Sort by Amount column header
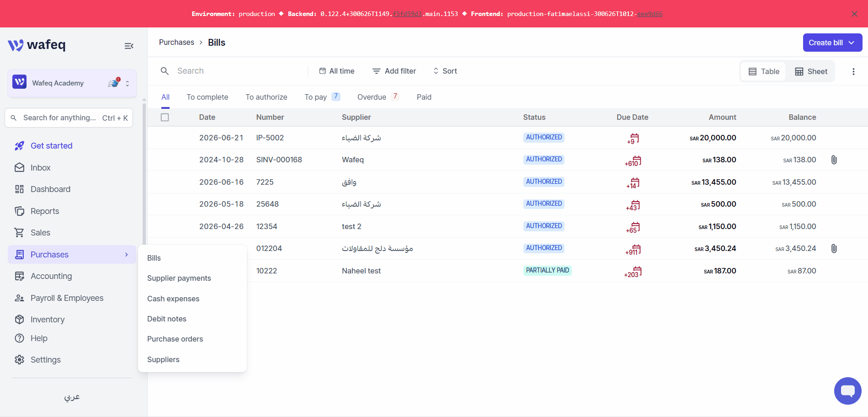Image resolution: width=868 pixels, height=417 pixels. 722,118
